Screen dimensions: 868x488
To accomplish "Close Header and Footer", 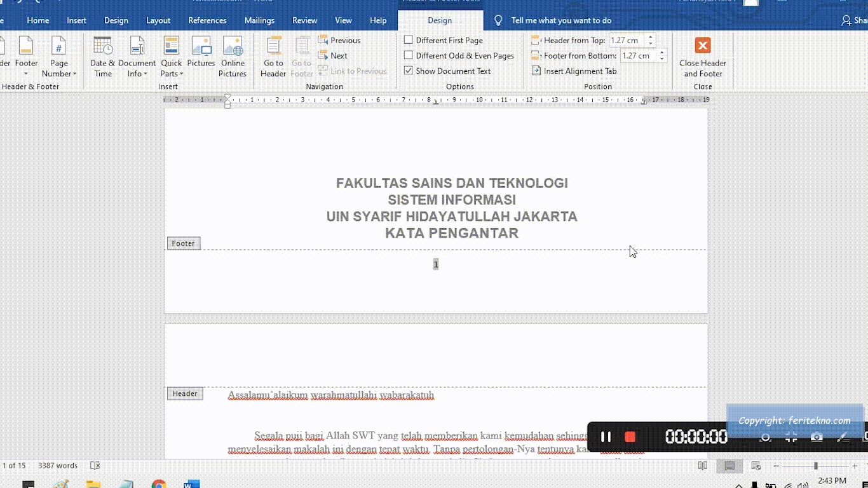I will click(702, 57).
